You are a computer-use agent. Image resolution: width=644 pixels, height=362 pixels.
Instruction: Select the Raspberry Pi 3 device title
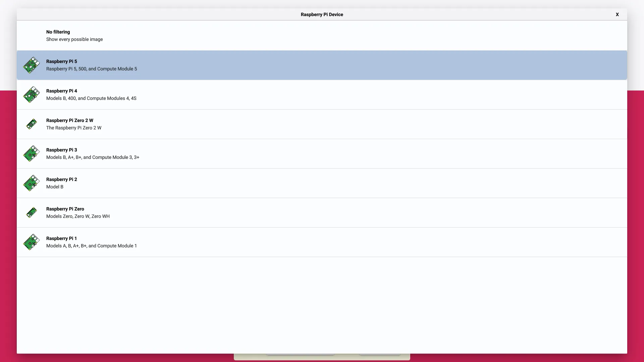tap(61, 150)
